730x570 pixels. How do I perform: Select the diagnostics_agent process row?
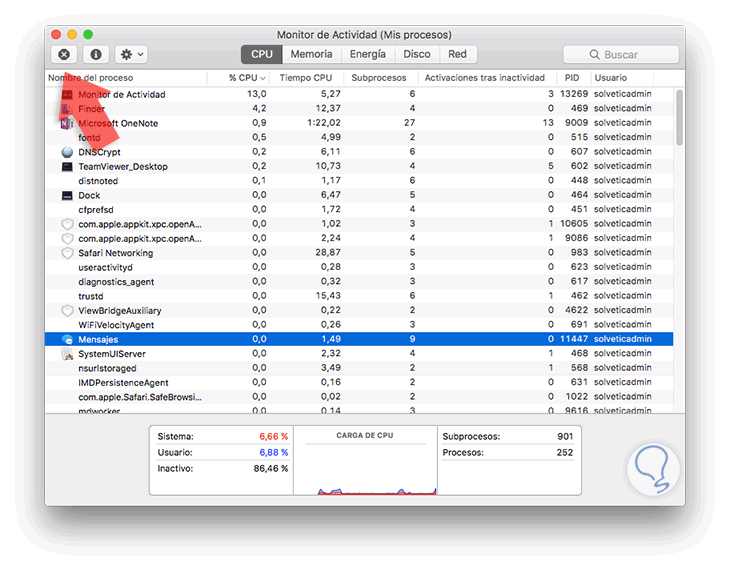[359, 282]
